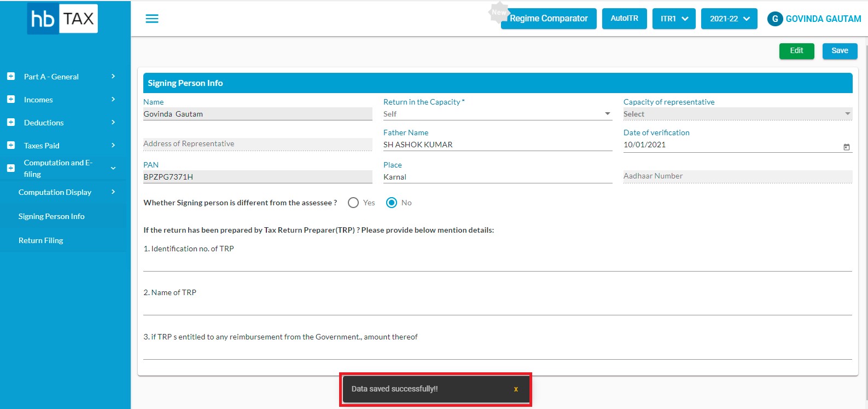Select No for signing person different
This screenshot has width=868, height=409.
coord(392,203)
